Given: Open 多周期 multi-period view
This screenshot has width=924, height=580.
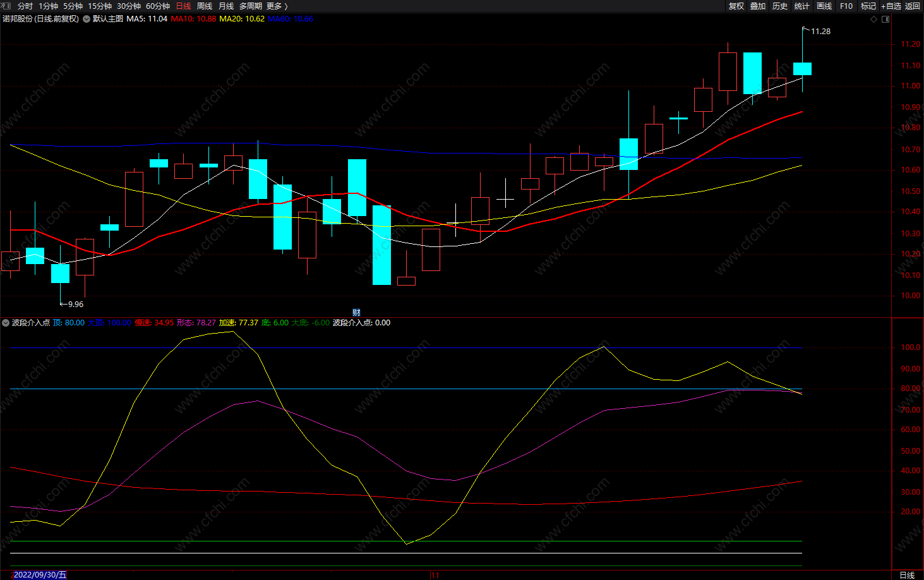Looking at the screenshot, I should (x=251, y=6).
